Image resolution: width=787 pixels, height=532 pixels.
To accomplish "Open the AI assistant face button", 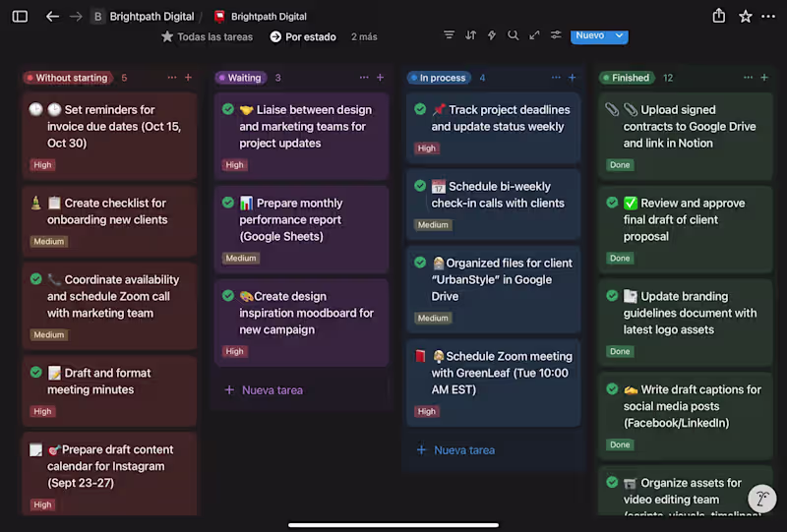I will click(761, 499).
